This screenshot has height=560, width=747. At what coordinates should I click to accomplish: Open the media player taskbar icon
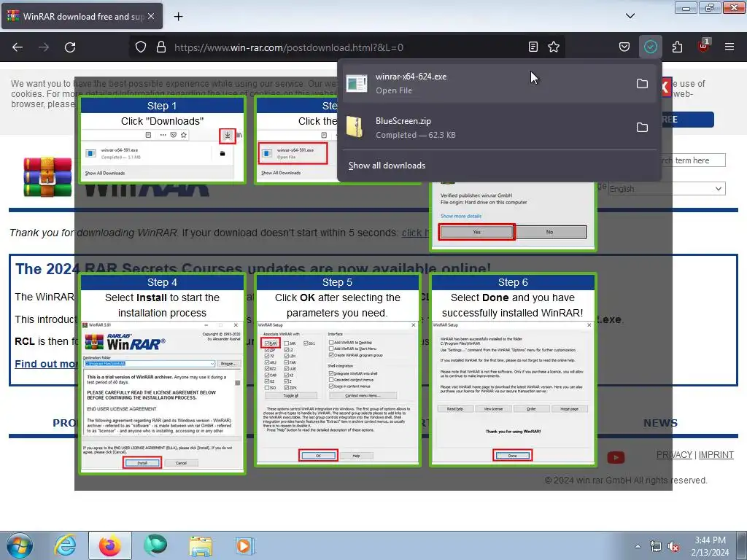coord(244,545)
